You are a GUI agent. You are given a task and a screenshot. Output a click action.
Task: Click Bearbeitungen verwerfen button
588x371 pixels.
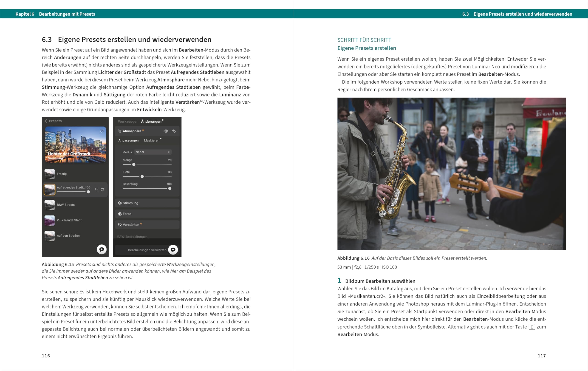click(147, 250)
